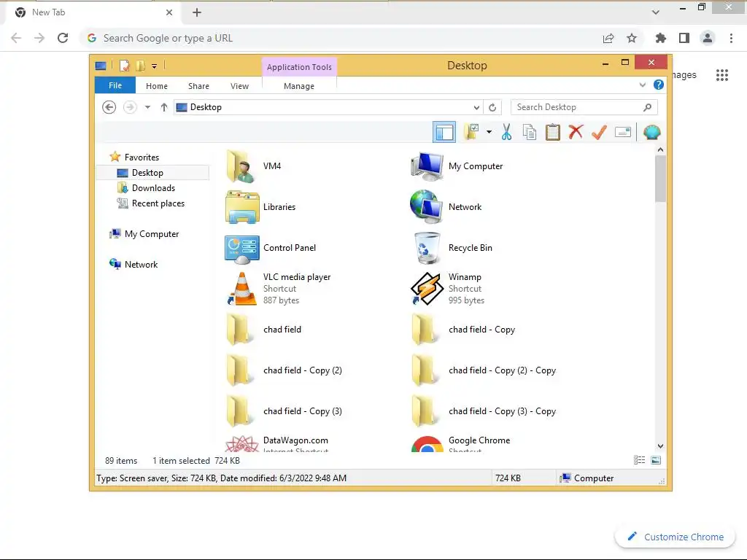The width and height of the screenshot is (747, 560).
Task: Click the Desktop address bar path
Action: click(206, 107)
